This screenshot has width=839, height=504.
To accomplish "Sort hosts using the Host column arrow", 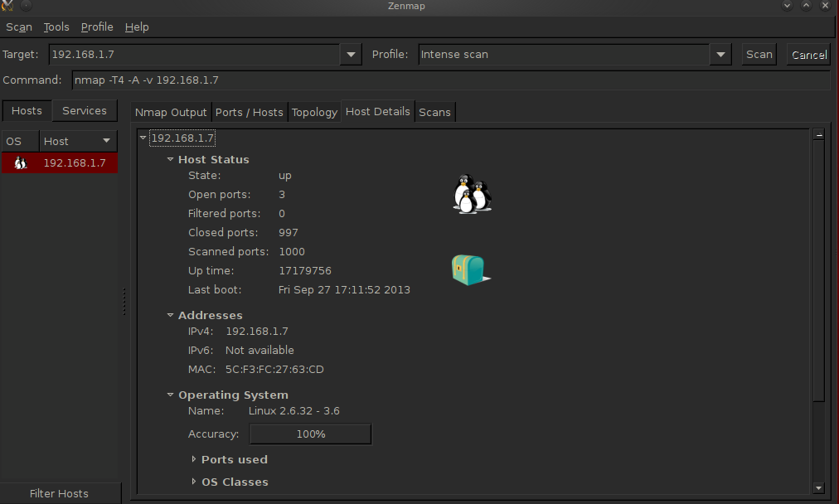I will tap(106, 141).
